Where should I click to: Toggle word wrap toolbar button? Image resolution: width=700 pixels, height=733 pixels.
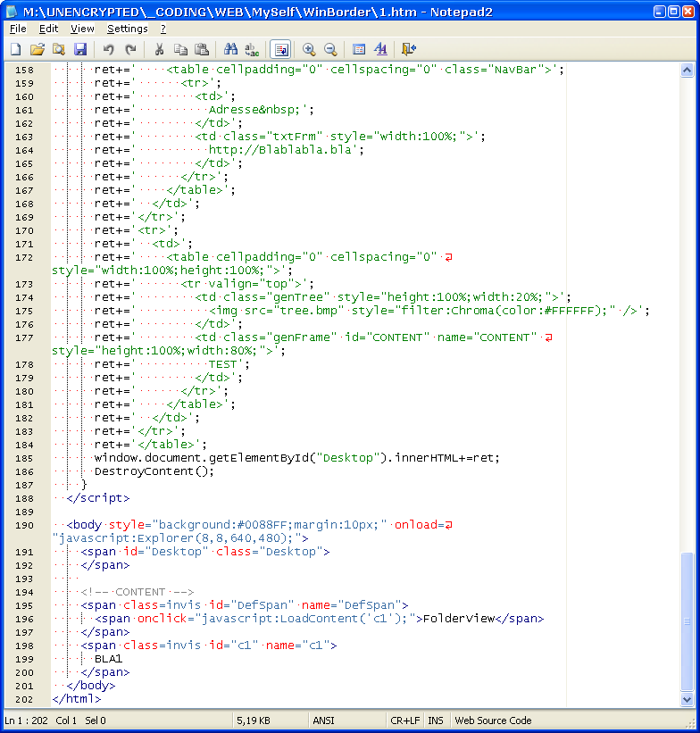point(281,49)
